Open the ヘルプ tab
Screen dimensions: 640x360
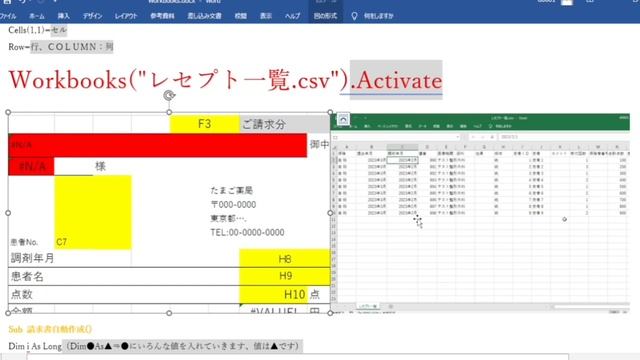[x=293, y=16]
